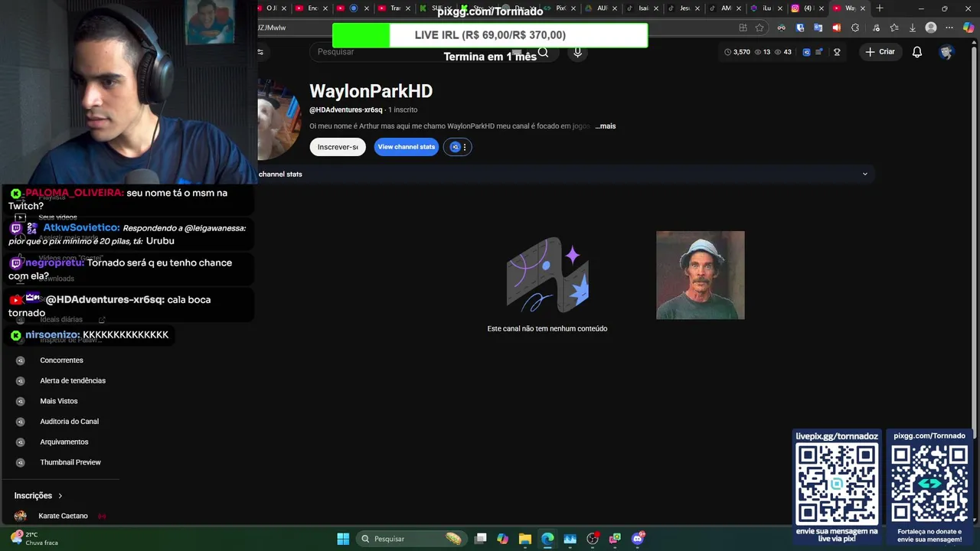This screenshot has width=980, height=551.
Task: Open the account avatar menu
Action: tap(946, 52)
